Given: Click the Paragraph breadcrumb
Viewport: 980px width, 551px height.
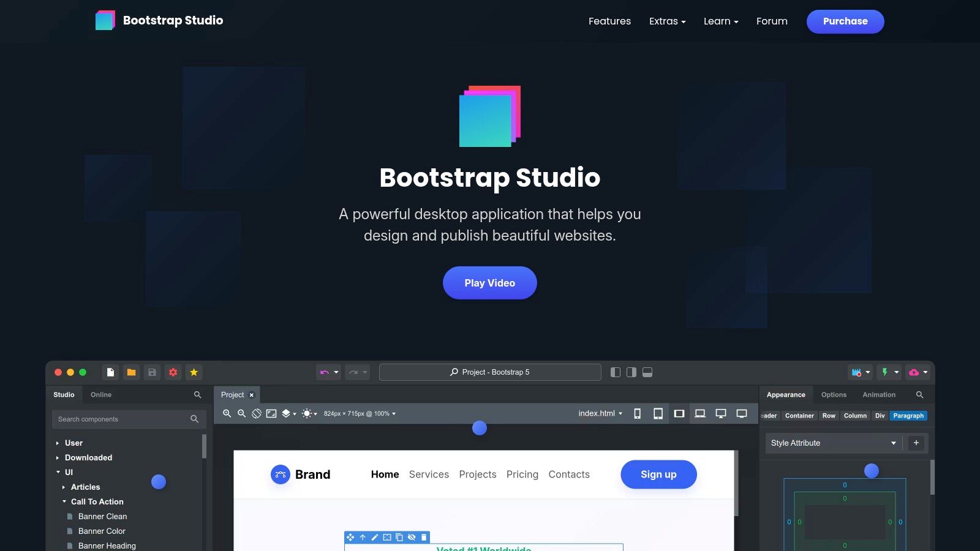Looking at the screenshot, I should pyautogui.click(x=908, y=416).
